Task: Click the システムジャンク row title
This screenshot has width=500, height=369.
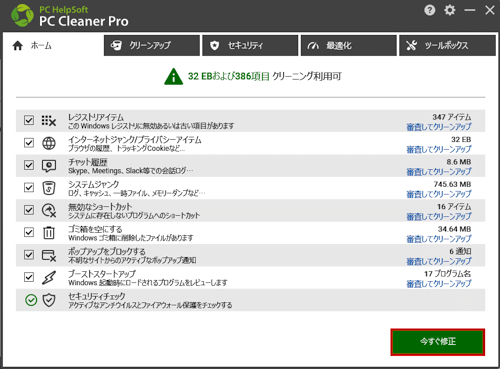Action: [94, 184]
